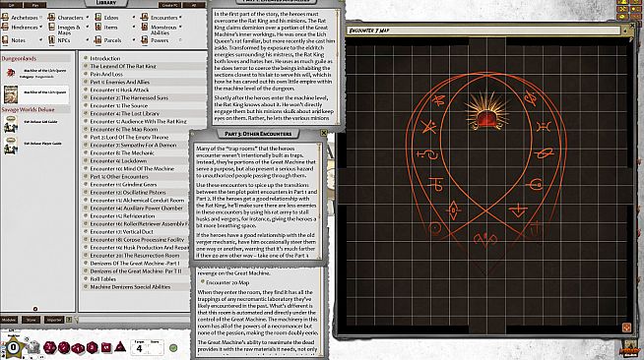The width and height of the screenshot is (644, 360).
Task: Open the Introduction entry
Action: (105, 58)
